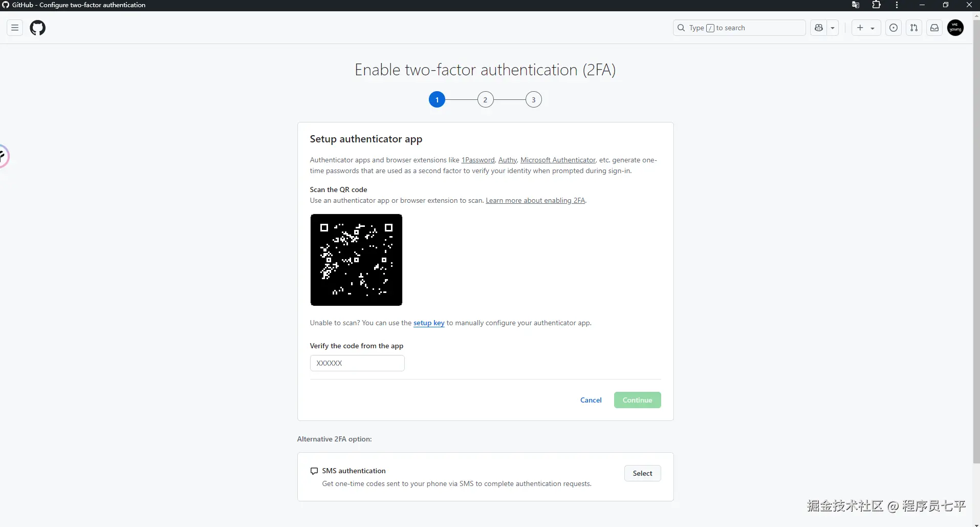
Task: Select step 3 circle in 2FA progress
Action: (x=534, y=99)
